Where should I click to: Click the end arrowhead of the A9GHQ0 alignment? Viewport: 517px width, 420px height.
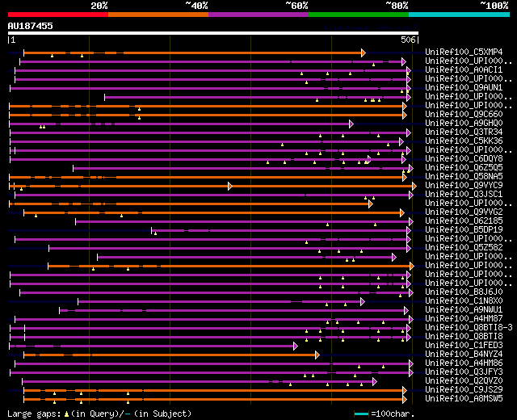(x=351, y=124)
